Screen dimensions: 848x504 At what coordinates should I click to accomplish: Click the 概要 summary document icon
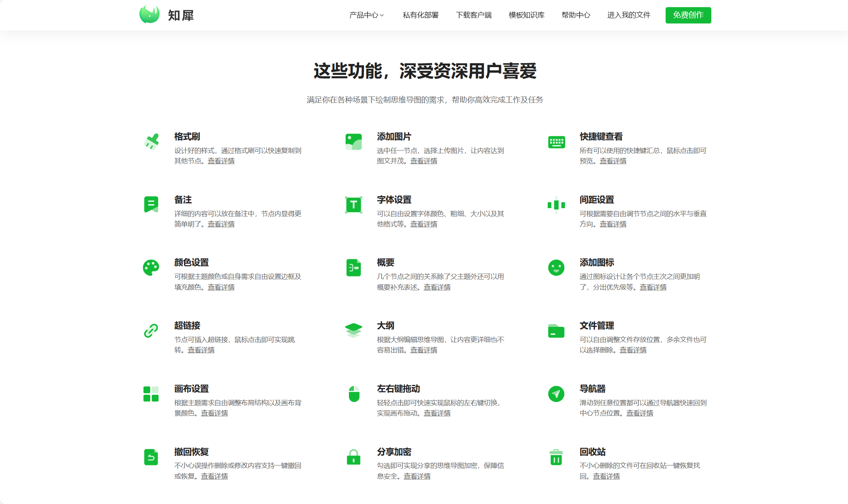point(354,268)
